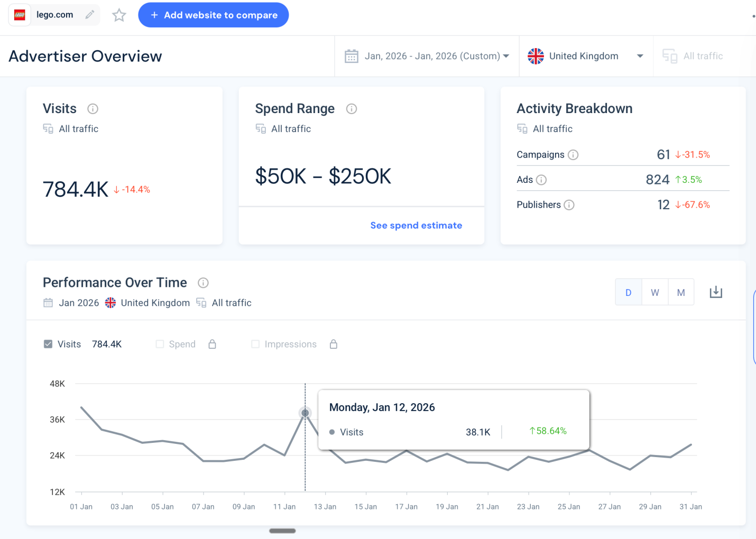756x539 pixels.
Task: Open the All traffic filter selector
Action: pyautogui.click(x=694, y=56)
